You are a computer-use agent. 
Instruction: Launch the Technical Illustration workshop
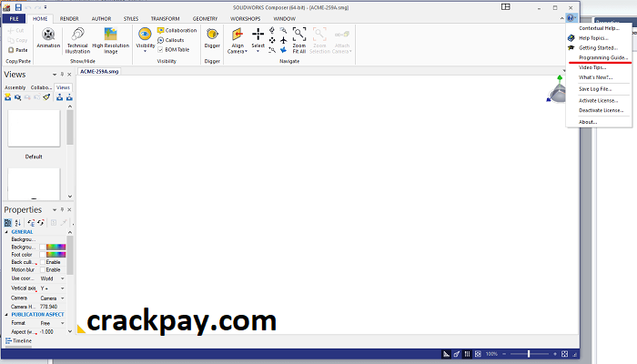click(77, 41)
